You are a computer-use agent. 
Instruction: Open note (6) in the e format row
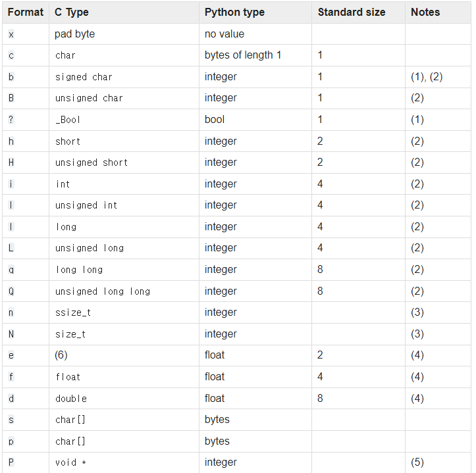pos(61,355)
